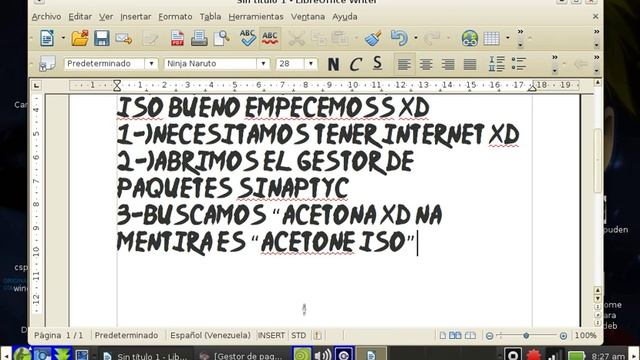Toggle Bold (N) formatting
Viewport: 640px width, 360px height.
click(333, 64)
